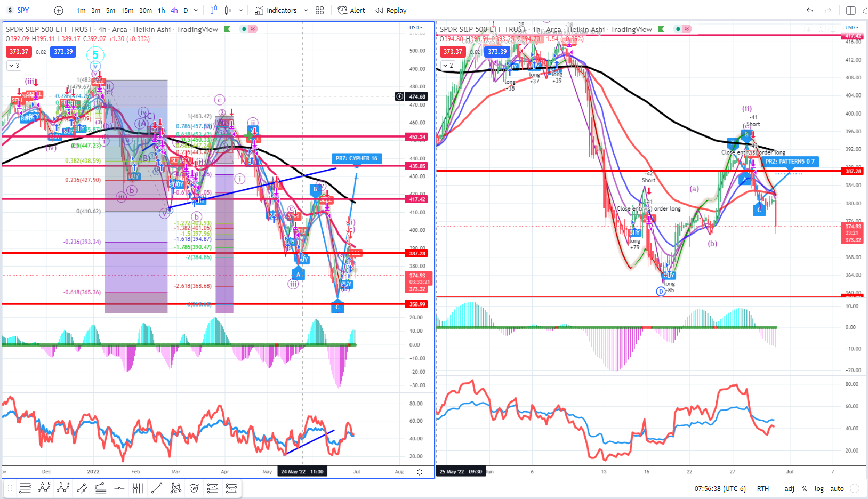Start bar Replay mode
868x499 pixels.
click(391, 10)
